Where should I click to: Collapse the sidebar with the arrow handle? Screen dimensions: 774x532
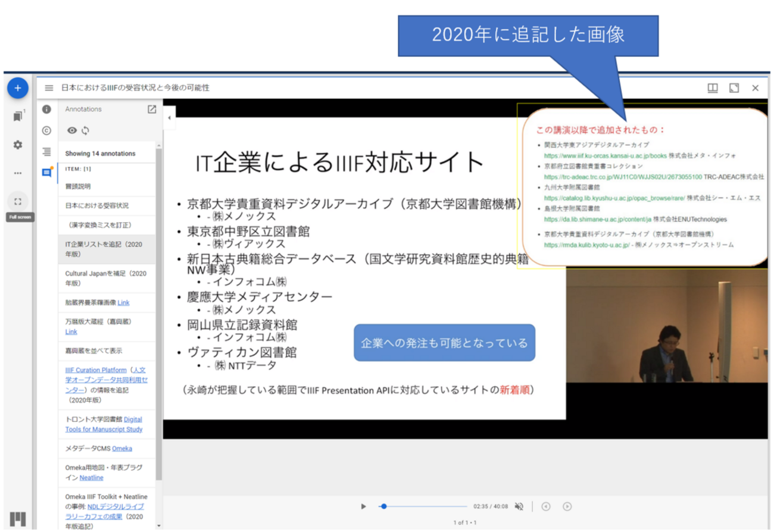(168, 118)
